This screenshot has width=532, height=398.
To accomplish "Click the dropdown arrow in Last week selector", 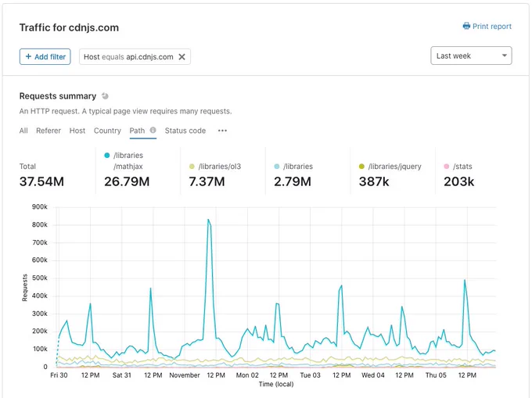I will pos(505,56).
